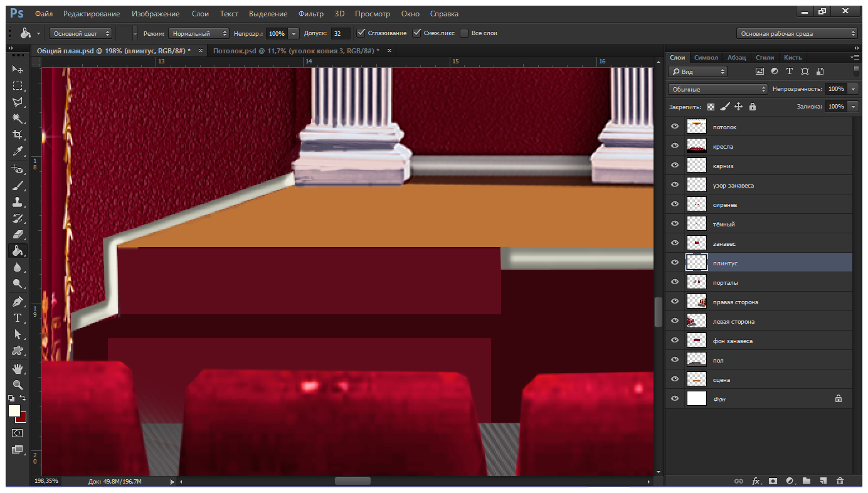Add layer style fx icon
The width and height of the screenshot is (868, 493).
point(756,481)
